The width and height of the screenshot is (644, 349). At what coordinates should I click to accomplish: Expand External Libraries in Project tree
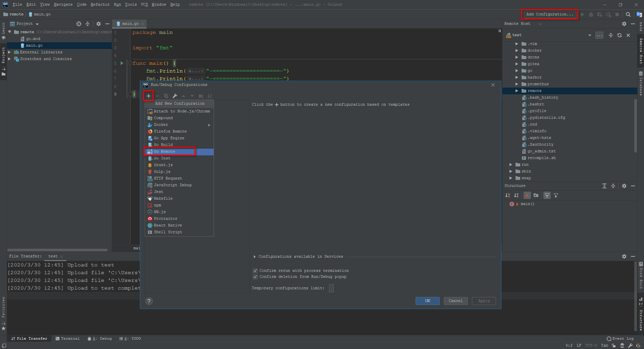9,52
